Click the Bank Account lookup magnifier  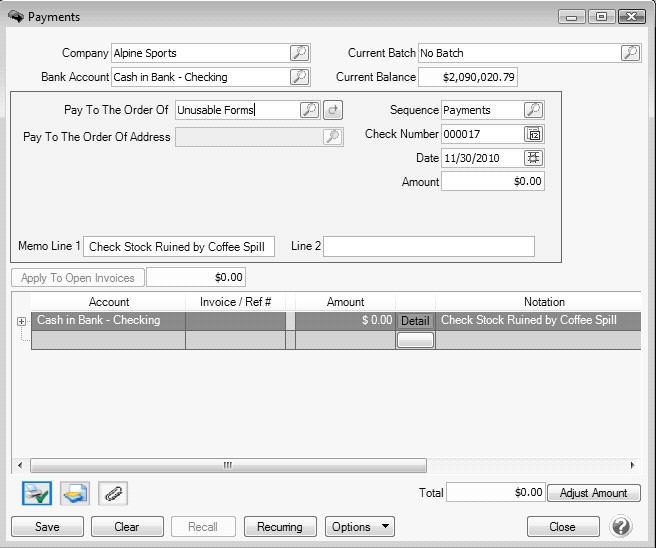tap(299, 77)
